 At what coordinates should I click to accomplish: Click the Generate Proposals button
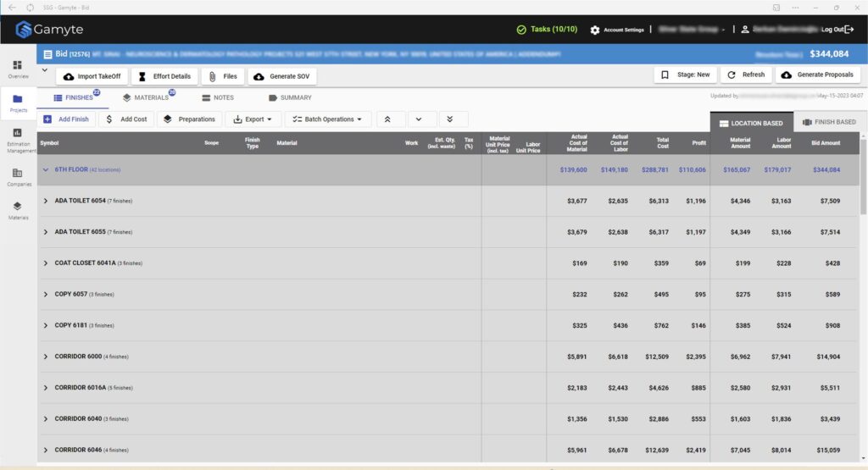coord(818,75)
